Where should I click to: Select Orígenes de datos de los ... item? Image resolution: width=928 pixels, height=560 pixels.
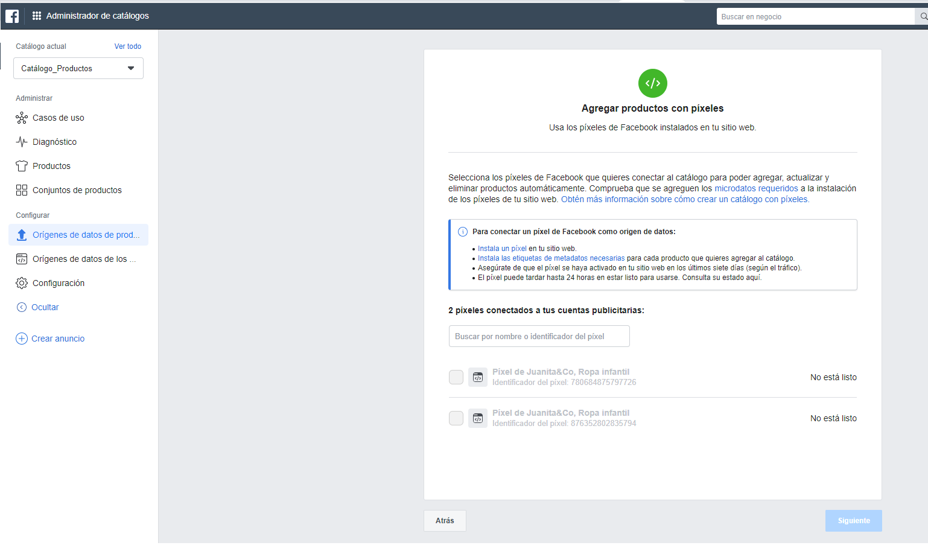[78, 259]
